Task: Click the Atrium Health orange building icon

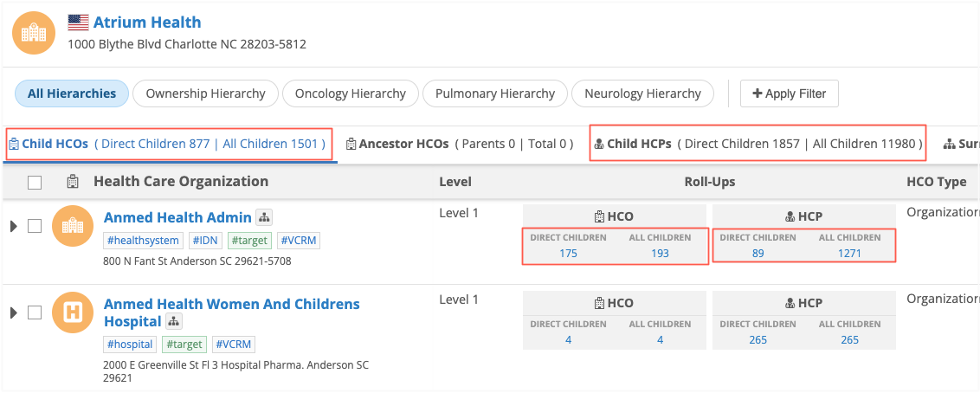Action: click(x=35, y=32)
